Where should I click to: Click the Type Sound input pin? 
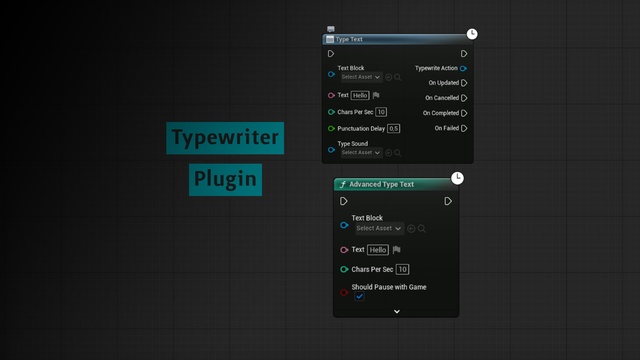click(331, 150)
